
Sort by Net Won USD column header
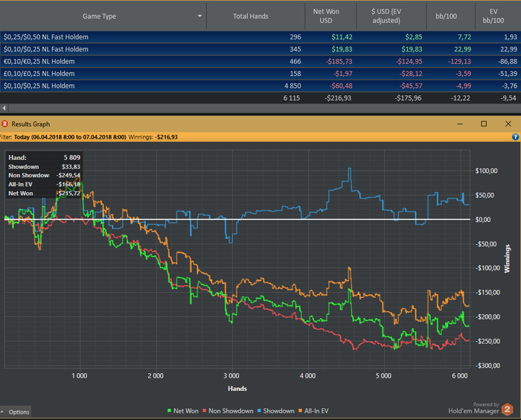click(325, 16)
